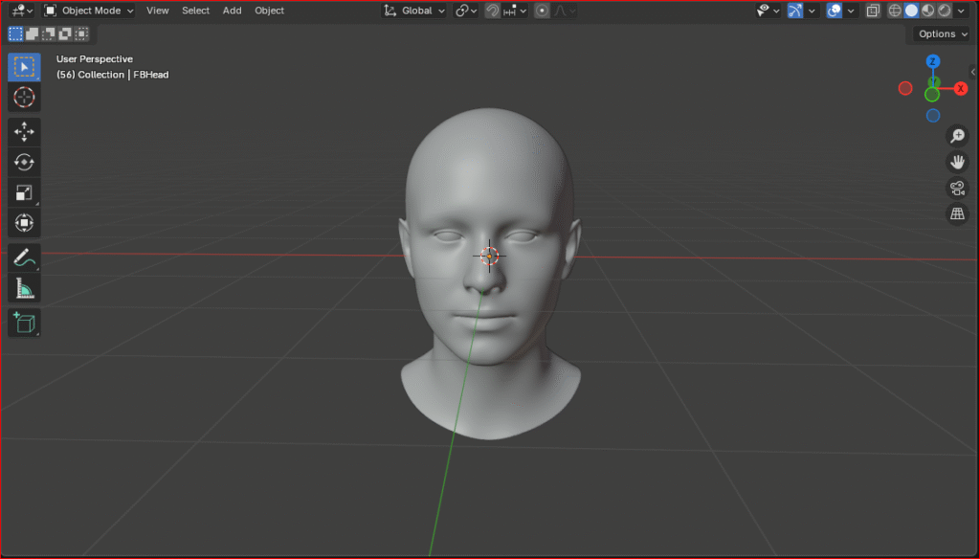This screenshot has width=980, height=559.
Task: Select the Annotate pencil tool
Action: point(24,257)
